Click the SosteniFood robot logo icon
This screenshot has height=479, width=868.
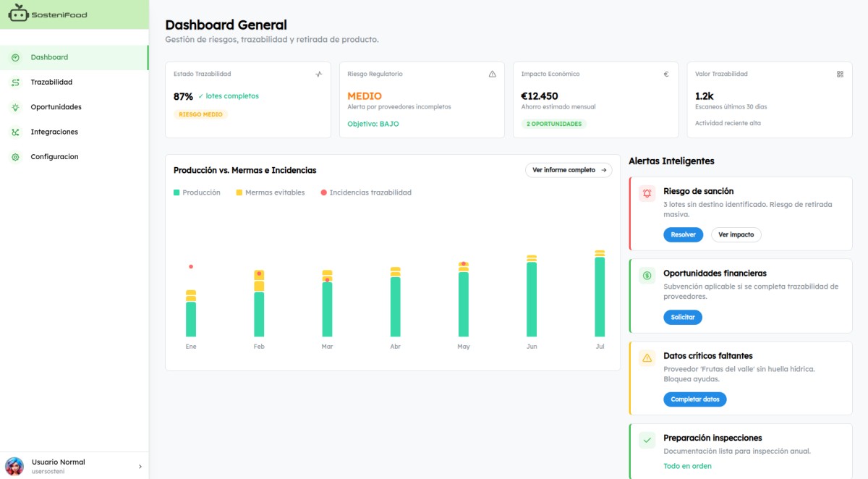pos(18,13)
